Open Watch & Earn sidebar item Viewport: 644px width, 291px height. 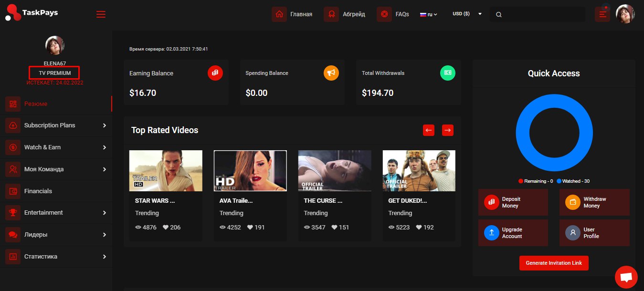(x=56, y=147)
